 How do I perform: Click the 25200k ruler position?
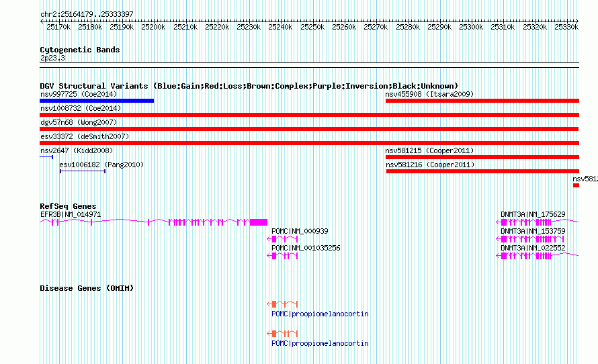(x=153, y=27)
